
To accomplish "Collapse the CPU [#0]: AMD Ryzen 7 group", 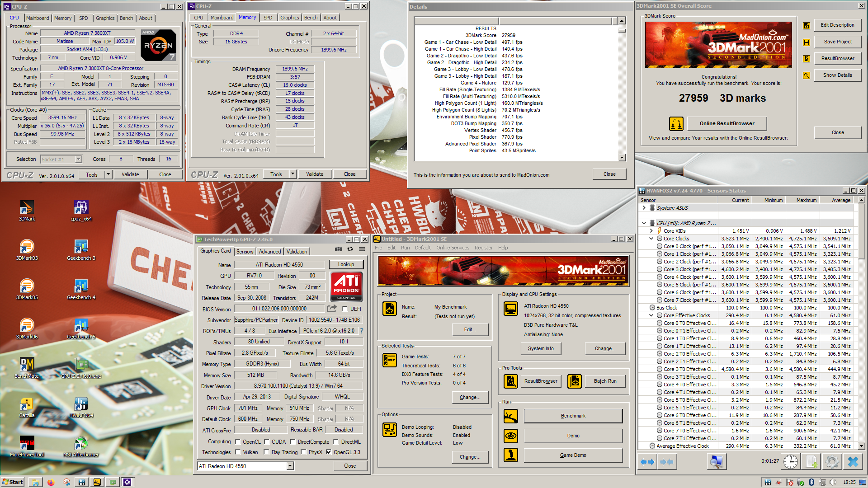I will (644, 223).
